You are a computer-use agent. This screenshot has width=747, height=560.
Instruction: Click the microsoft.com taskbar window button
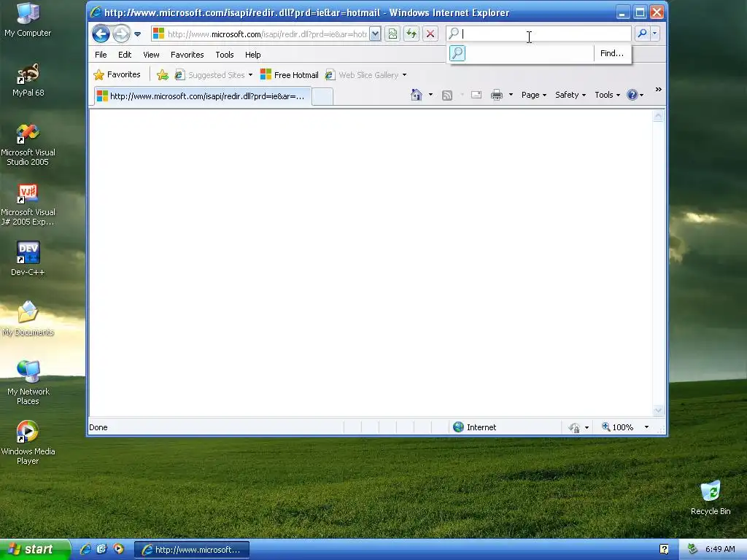[192, 550]
